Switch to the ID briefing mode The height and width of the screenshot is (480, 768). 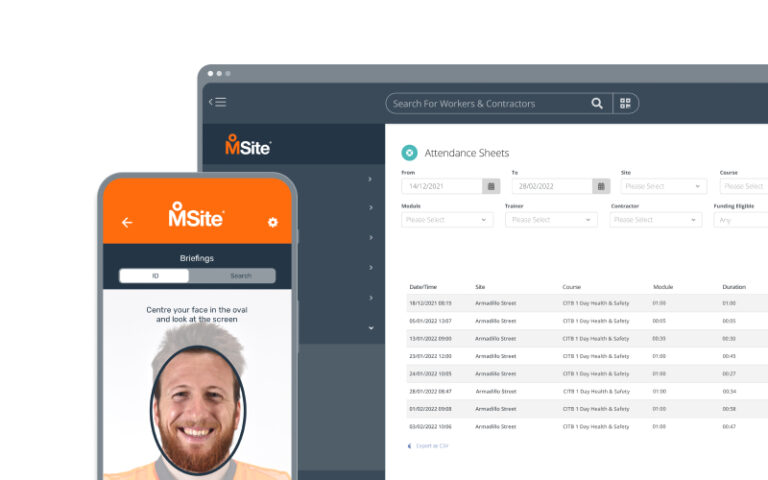pyautogui.click(x=155, y=276)
